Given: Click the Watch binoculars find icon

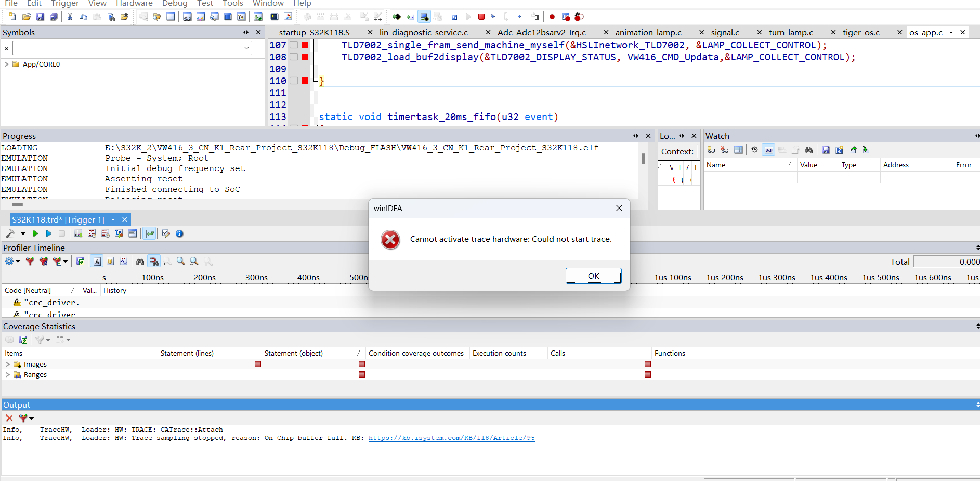Looking at the screenshot, I should click(x=808, y=150).
